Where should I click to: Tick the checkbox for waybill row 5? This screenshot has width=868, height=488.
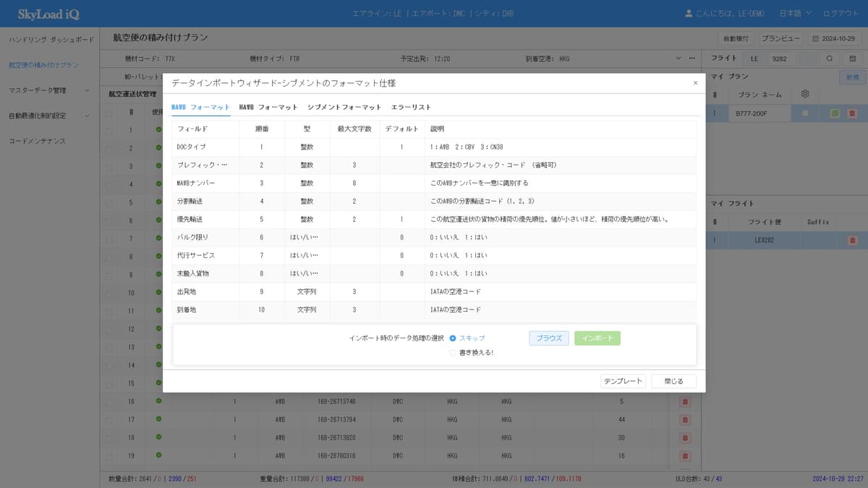[x=109, y=202]
